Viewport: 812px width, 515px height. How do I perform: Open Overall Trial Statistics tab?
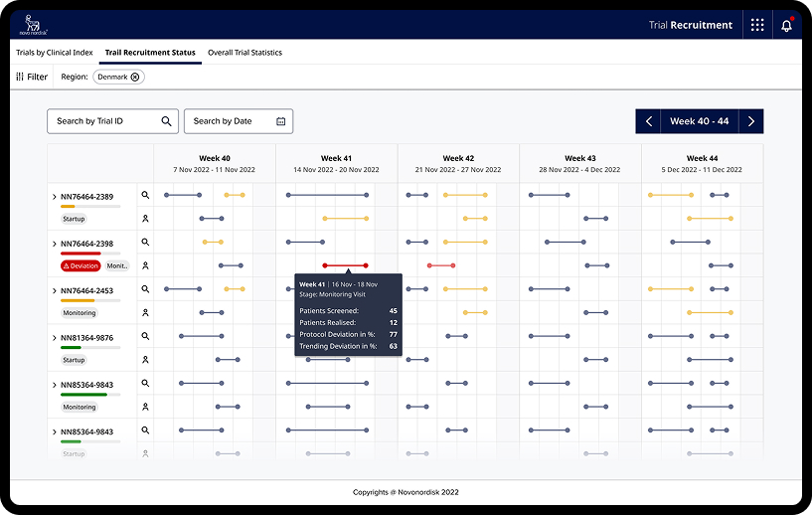(x=244, y=53)
